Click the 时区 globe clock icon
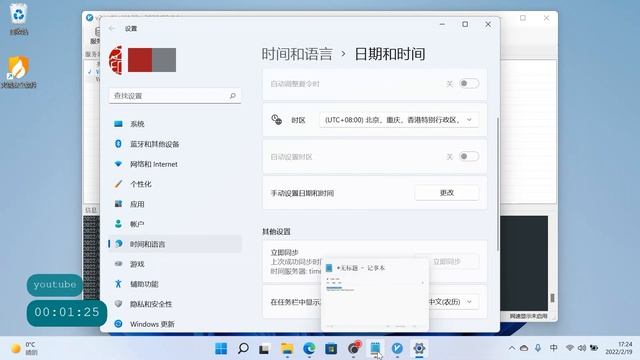The height and width of the screenshot is (360, 640). click(277, 120)
